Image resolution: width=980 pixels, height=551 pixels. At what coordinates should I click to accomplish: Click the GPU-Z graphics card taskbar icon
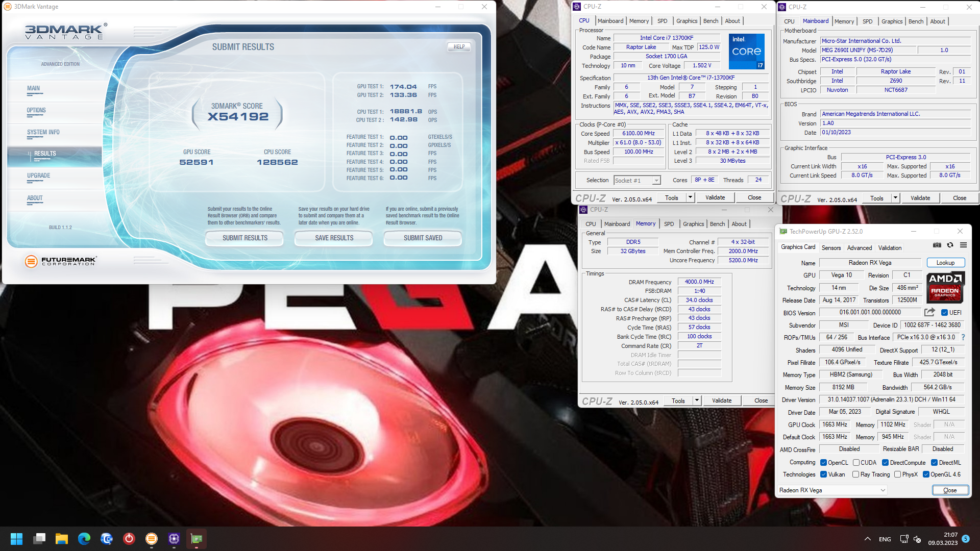pos(197,539)
